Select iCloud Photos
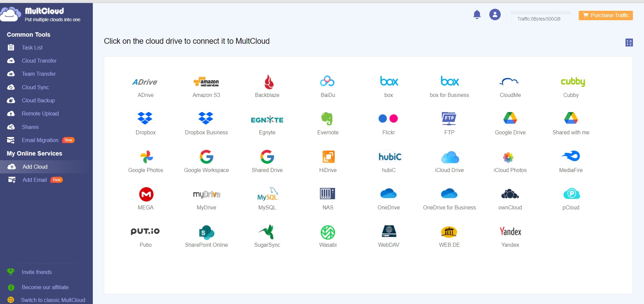644x304 pixels. coord(508,157)
